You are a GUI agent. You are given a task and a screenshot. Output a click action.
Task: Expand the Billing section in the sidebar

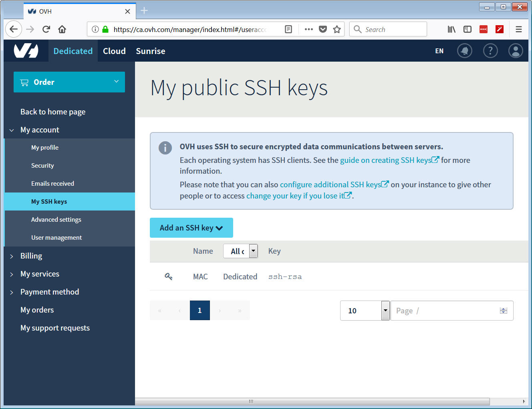tap(31, 256)
